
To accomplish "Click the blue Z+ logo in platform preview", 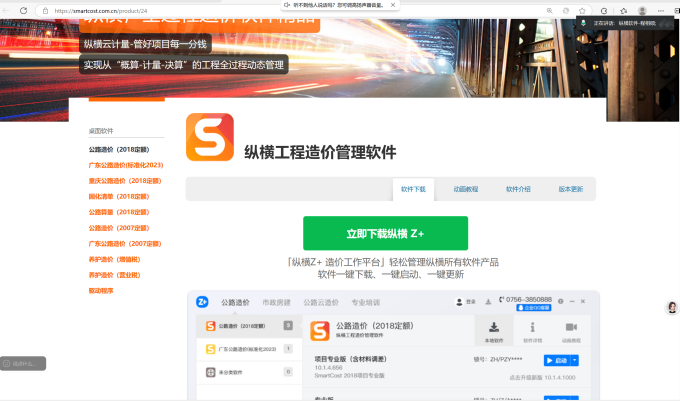I will coord(202,302).
